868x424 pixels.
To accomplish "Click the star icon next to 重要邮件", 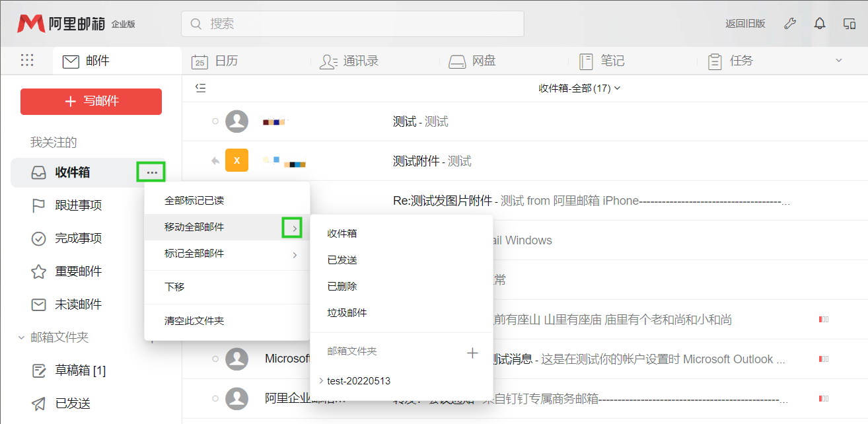I will coord(38,271).
